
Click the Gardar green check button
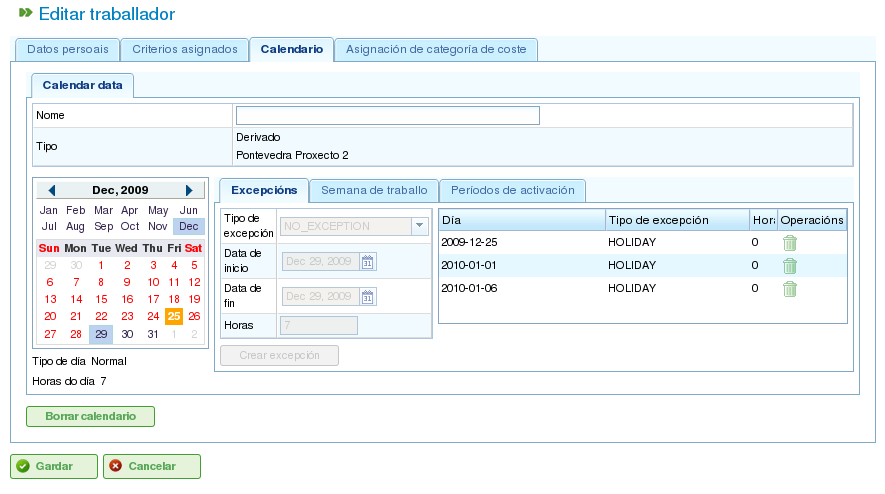(x=54, y=466)
